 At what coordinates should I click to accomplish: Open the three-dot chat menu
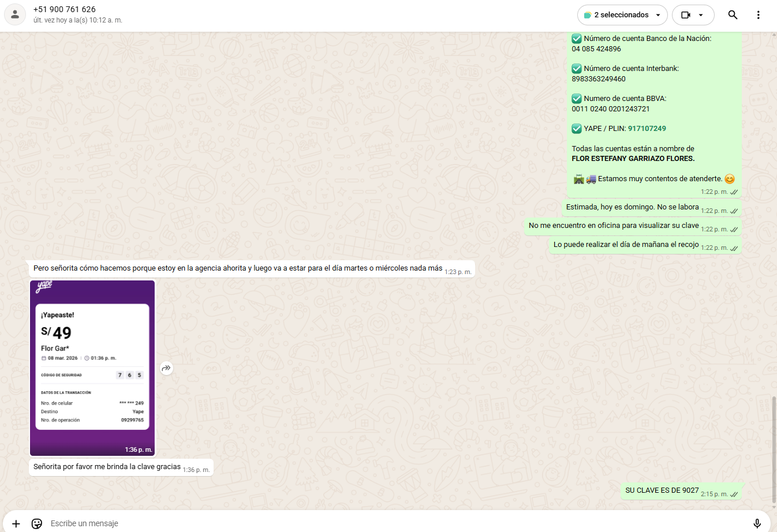tap(758, 15)
